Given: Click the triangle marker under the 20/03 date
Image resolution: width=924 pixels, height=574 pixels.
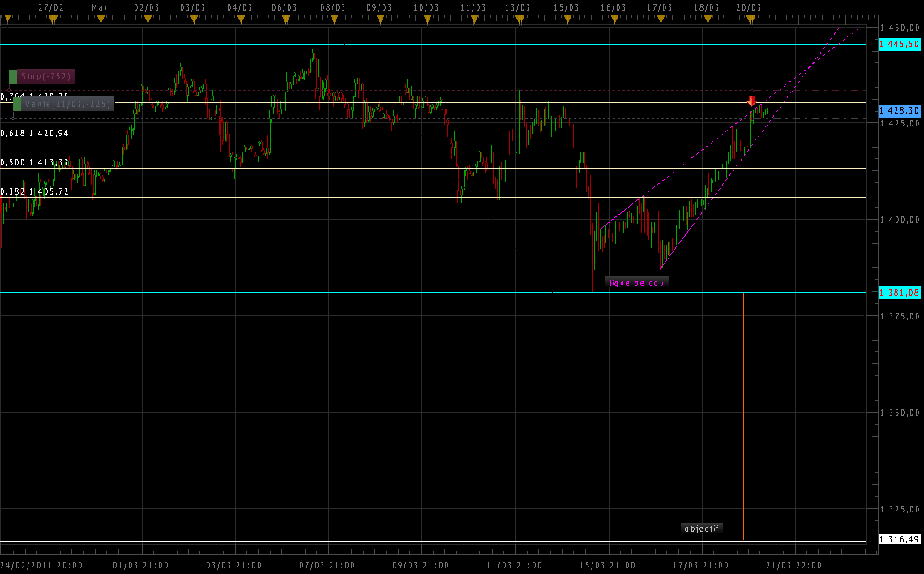Looking at the screenshot, I should [x=753, y=19].
